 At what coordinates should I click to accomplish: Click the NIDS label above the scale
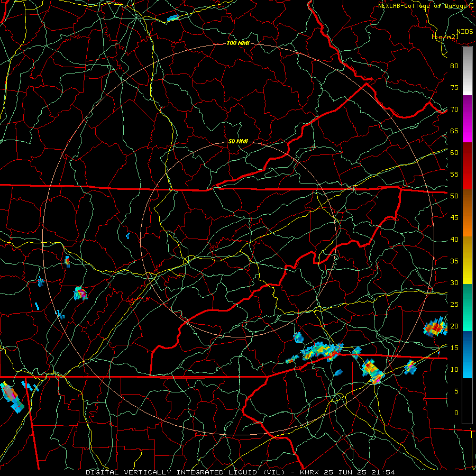click(464, 32)
